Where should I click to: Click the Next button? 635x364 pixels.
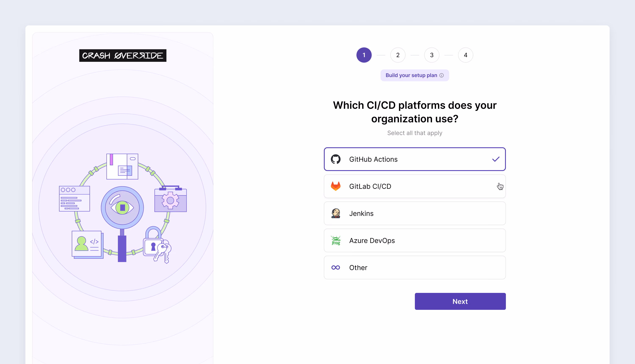pyautogui.click(x=460, y=301)
